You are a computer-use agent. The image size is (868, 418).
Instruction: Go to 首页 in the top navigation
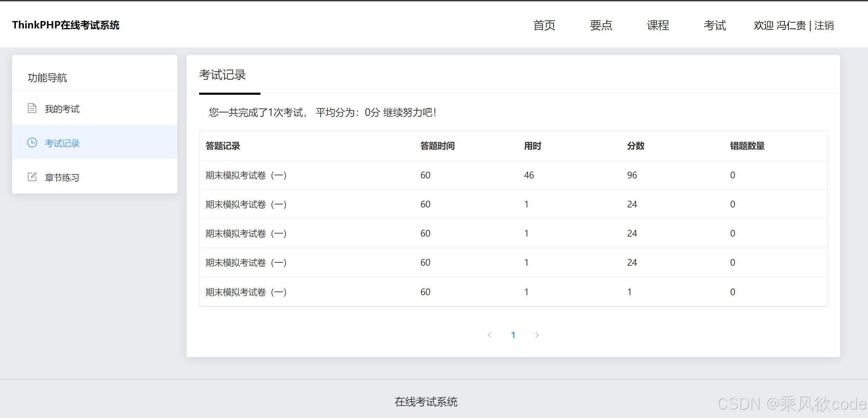tap(544, 25)
